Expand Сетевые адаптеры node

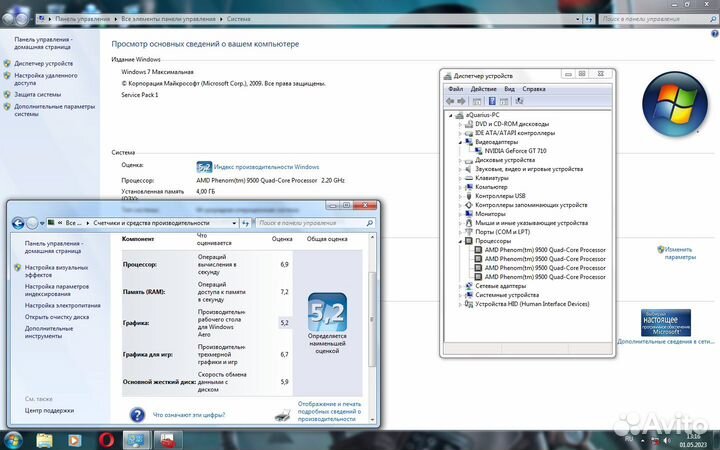460,286
